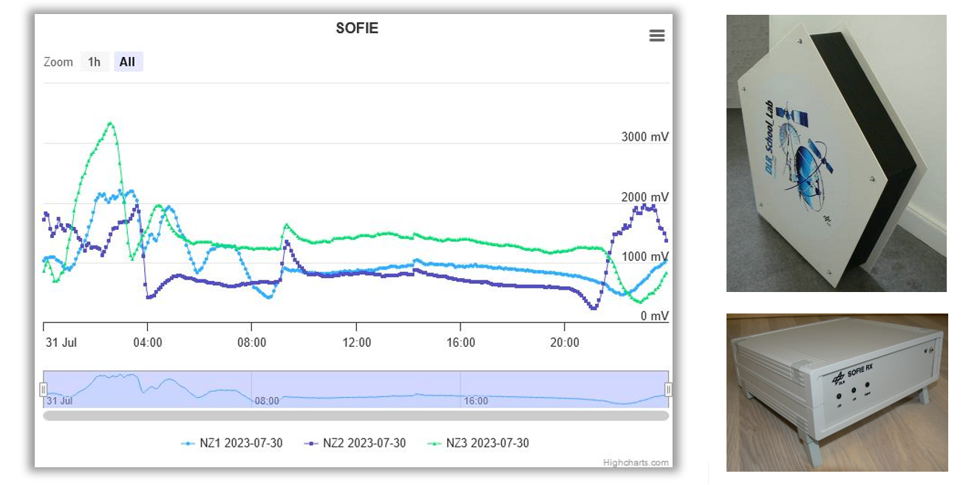Click the 08:00 marker in the navigator
The image size is (980, 485).
267,401
